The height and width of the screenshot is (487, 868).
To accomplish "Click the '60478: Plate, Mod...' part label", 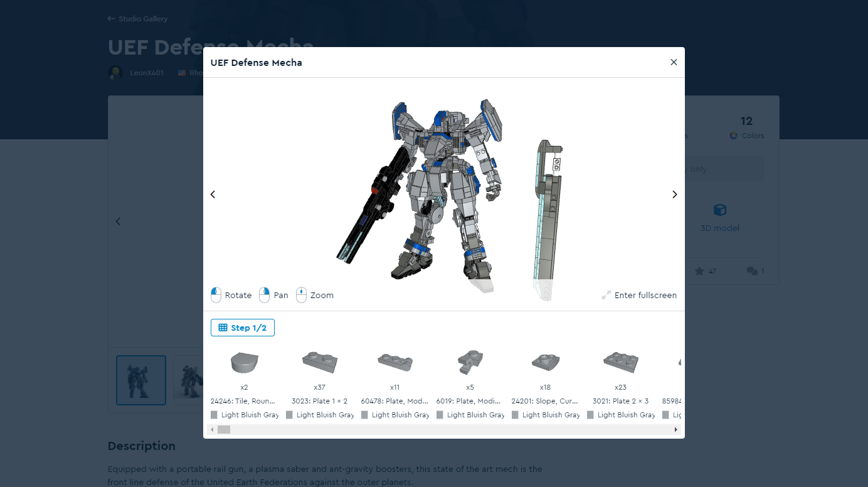I will [395, 401].
